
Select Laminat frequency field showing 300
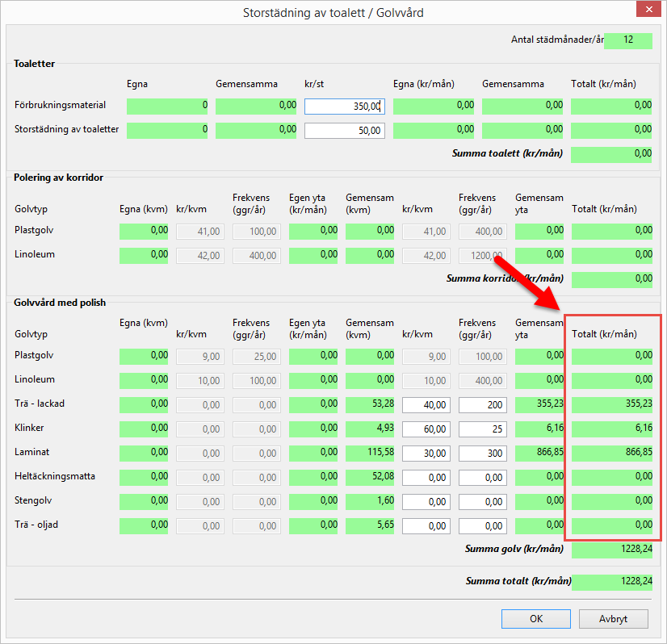click(483, 454)
